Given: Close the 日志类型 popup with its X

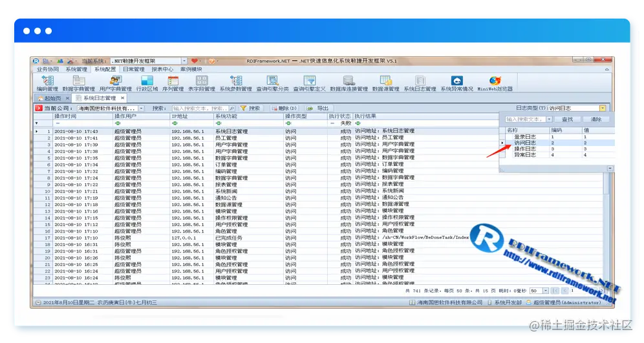Looking at the screenshot, I should pos(610,168).
